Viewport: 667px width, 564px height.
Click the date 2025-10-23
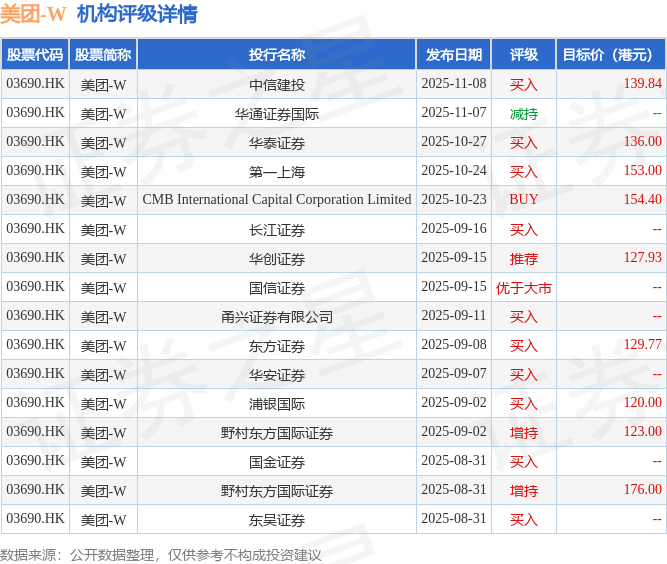pyautogui.click(x=454, y=199)
